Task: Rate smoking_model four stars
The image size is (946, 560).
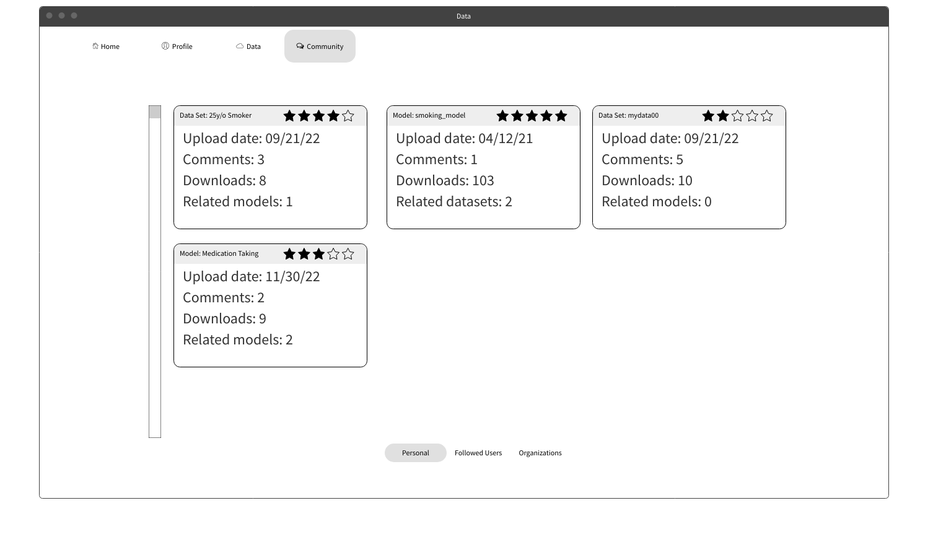Action: (546, 116)
